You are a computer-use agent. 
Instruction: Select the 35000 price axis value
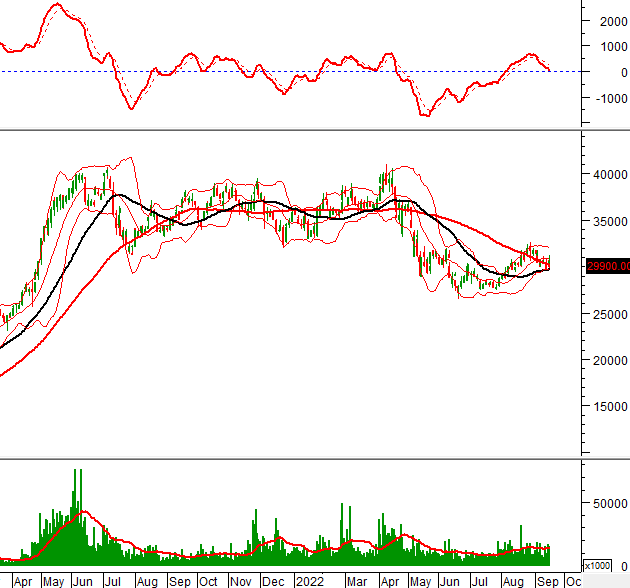[610, 221]
